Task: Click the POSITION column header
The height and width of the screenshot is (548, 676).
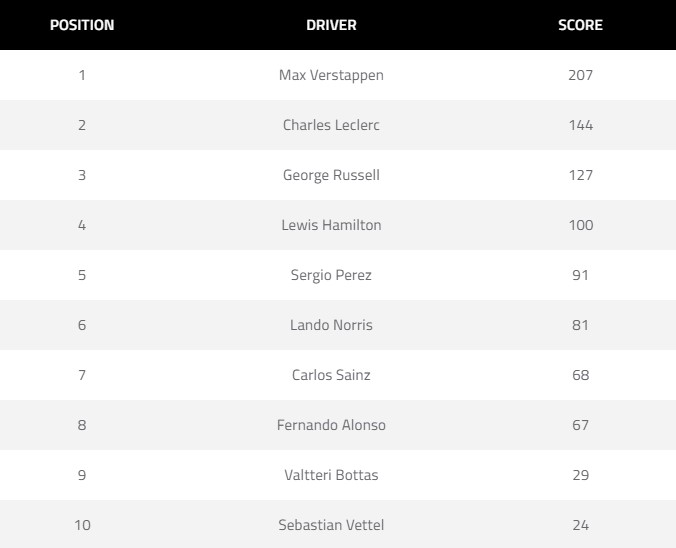Action: pyautogui.click(x=82, y=25)
